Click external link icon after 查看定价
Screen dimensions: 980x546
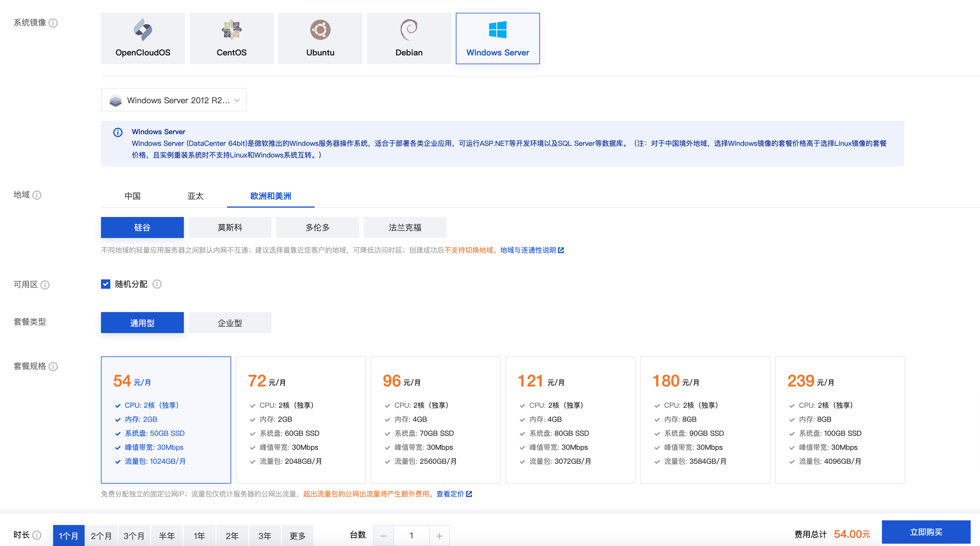pyautogui.click(x=469, y=494)
